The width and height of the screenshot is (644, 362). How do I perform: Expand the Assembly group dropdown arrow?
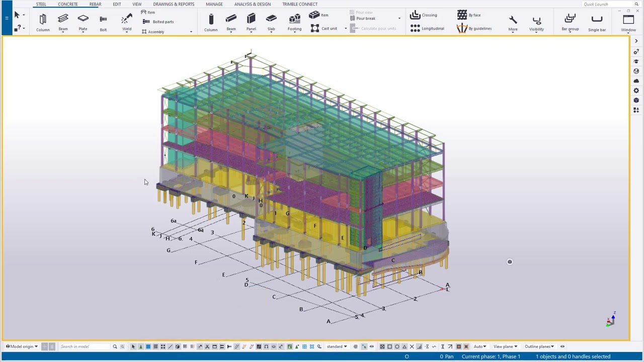(191, 32)
